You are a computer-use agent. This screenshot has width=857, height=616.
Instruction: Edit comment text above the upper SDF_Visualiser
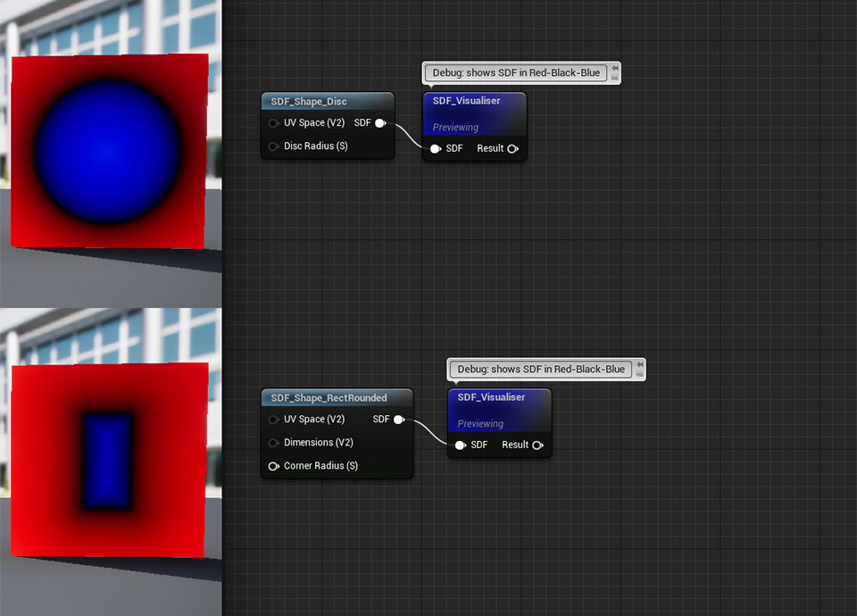516,72
